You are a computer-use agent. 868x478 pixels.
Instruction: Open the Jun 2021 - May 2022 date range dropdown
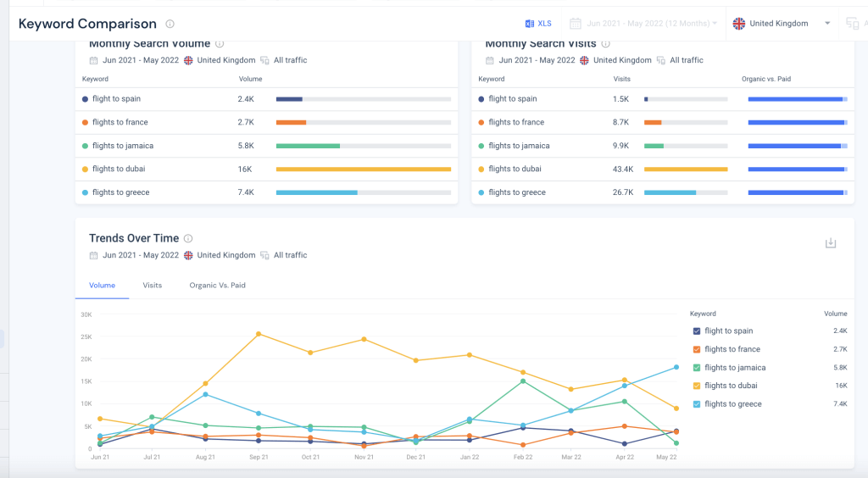[644, 23]
